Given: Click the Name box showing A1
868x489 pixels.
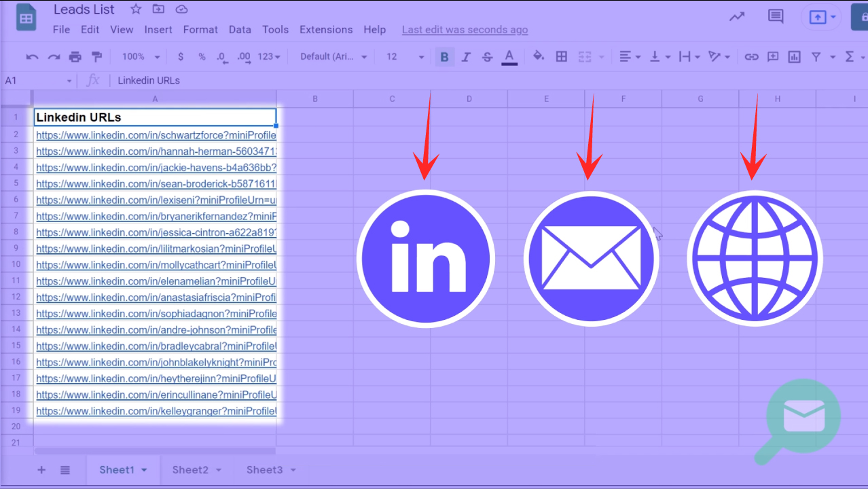Looking at the screenshot, I should pos(38,81).
